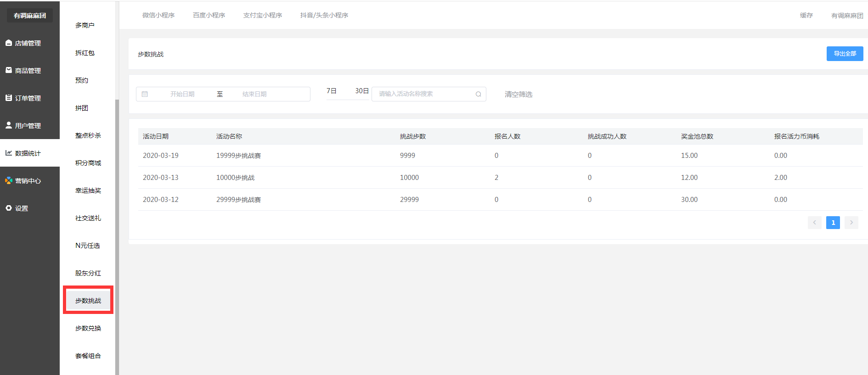This screenshot has width=868, height=375.
Task: Click the search magnifier icon
Action: (x=478, y=94)
